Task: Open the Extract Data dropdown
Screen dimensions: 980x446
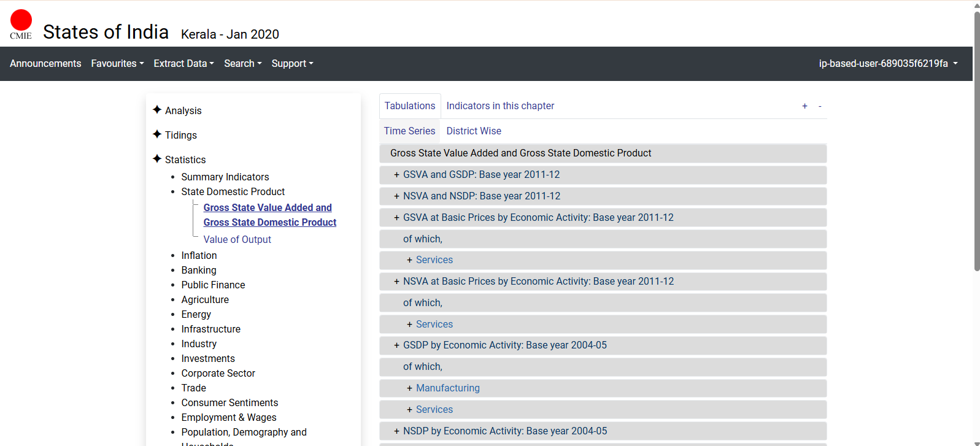Action: click(183, 64)
